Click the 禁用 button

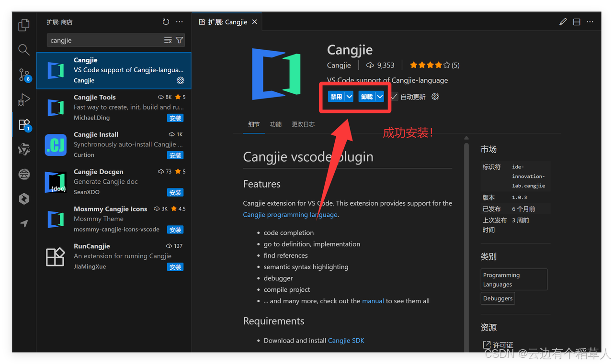(x=336, y=97)
